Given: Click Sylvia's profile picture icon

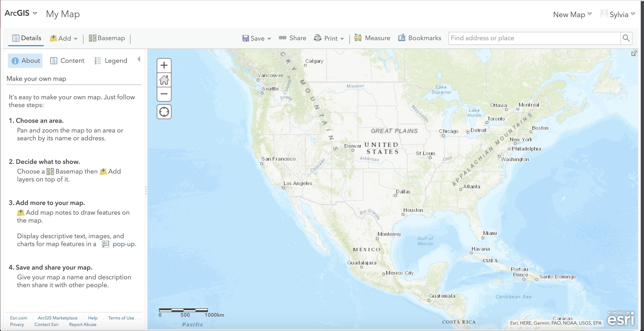Looking at the screenshot, I should (x=604, y=14).
